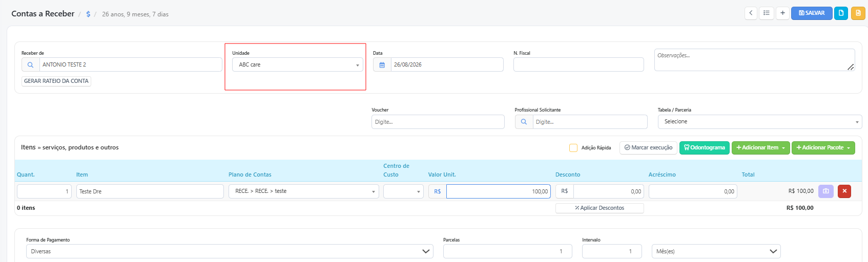Expand the Adicionar Pacote dropdown button
The image size is (868, 262).
click(x=823, y=147)
